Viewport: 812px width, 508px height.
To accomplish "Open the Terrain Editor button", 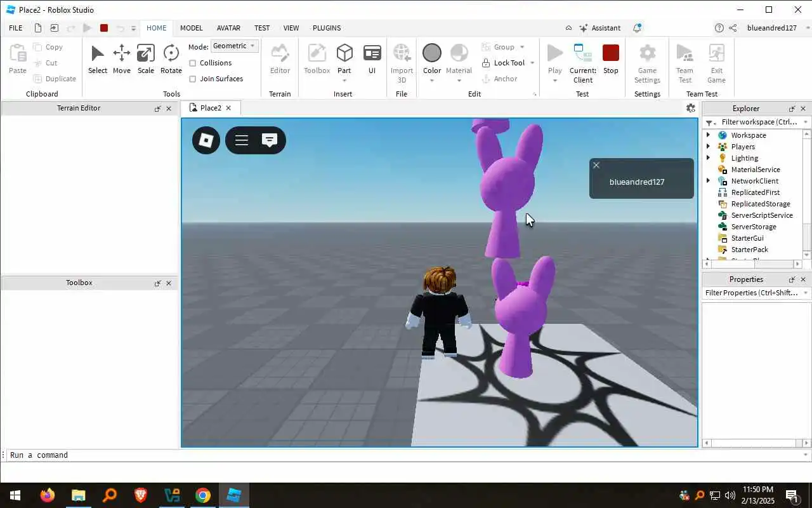I will [x=280, y=60].
